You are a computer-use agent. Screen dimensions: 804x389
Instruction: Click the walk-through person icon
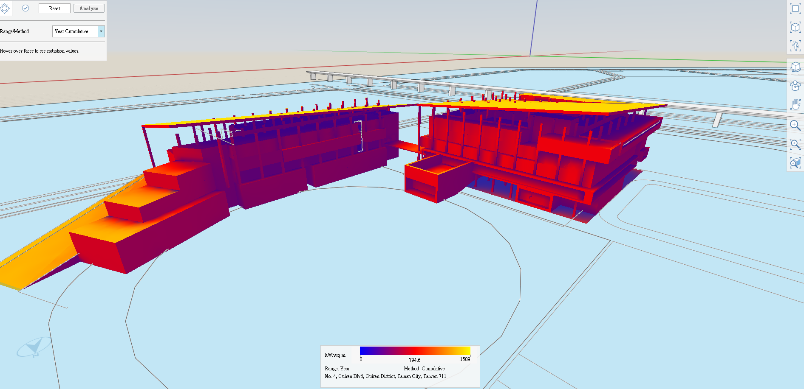point(795,46)
